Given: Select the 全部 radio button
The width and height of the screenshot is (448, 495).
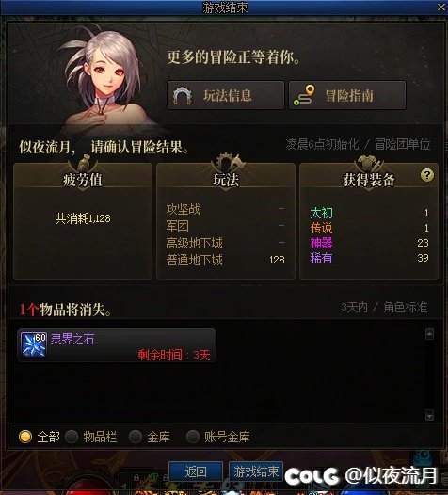Looking at the screenshot, I should click(x=25, y=437).
